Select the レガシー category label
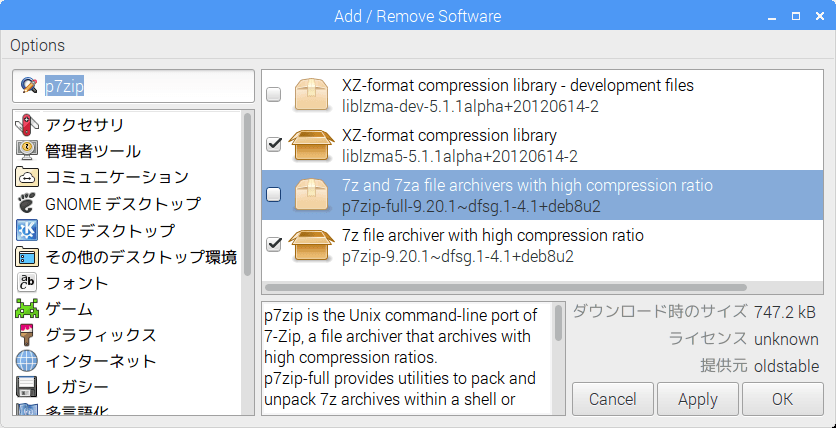The width and height of the screenshot is (836, 428). (77, 387)
